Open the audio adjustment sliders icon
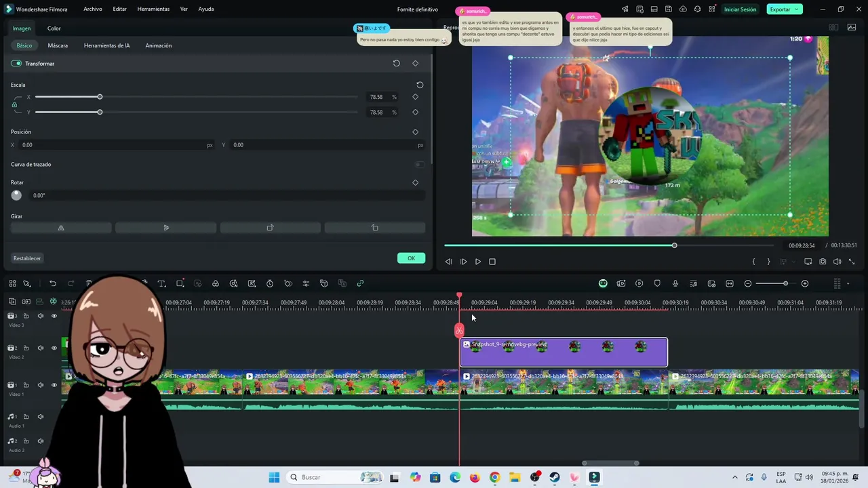This screenshot has width=868, height=488. 306,283
